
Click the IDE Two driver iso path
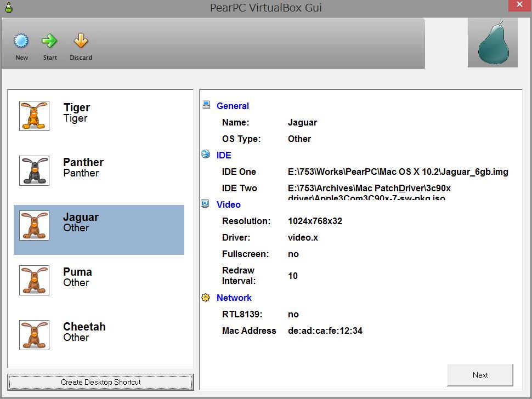(x=369, y=192)
